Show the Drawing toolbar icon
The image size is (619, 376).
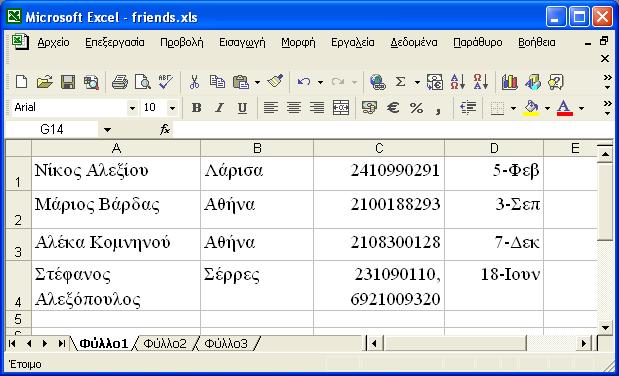click(533, 82)
